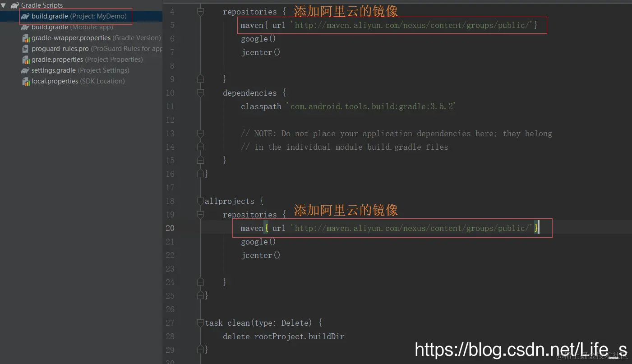Click the classpath 'com.android.tools.build:gradle:3.5.2' string

click(x=371, y=106)
